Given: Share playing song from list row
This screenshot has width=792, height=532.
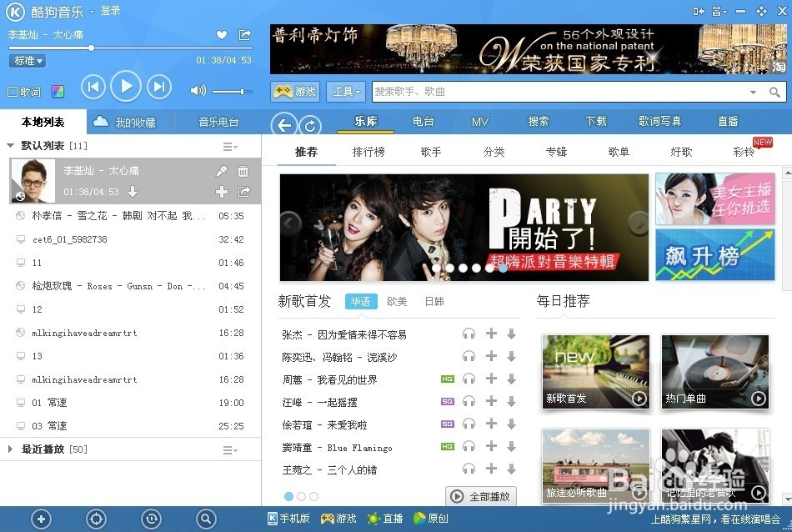Looking at the screenshot, I should tap(243, 192).
